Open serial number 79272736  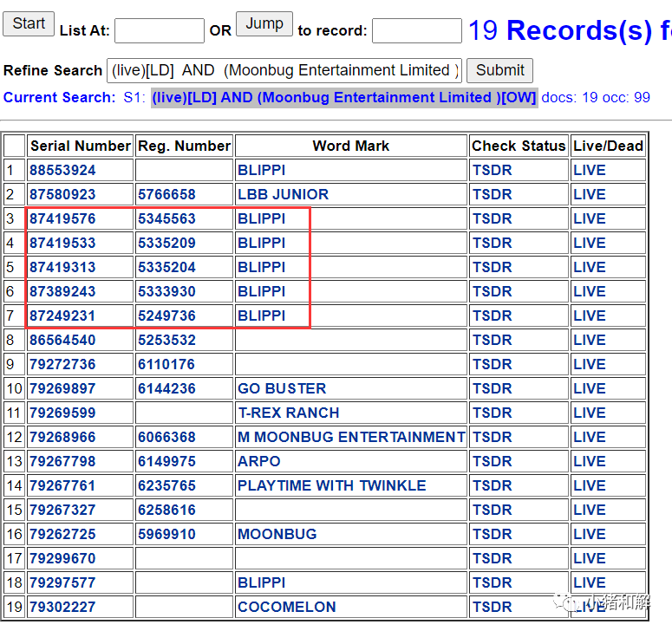tap(62, 365)
